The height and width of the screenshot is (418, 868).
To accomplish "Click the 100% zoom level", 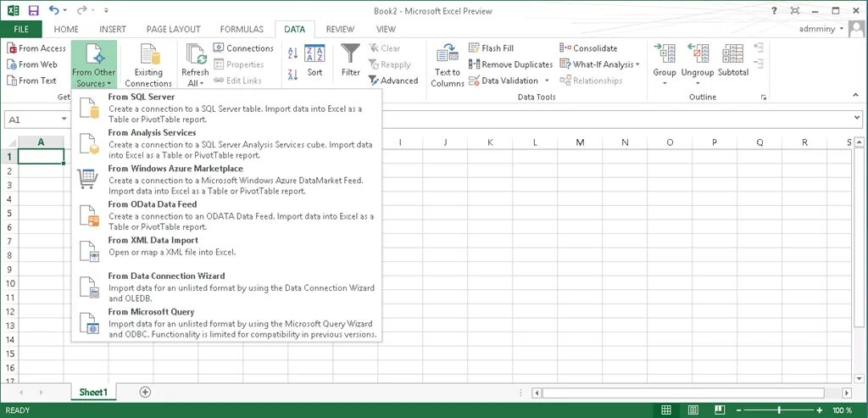I will point(842,410).
